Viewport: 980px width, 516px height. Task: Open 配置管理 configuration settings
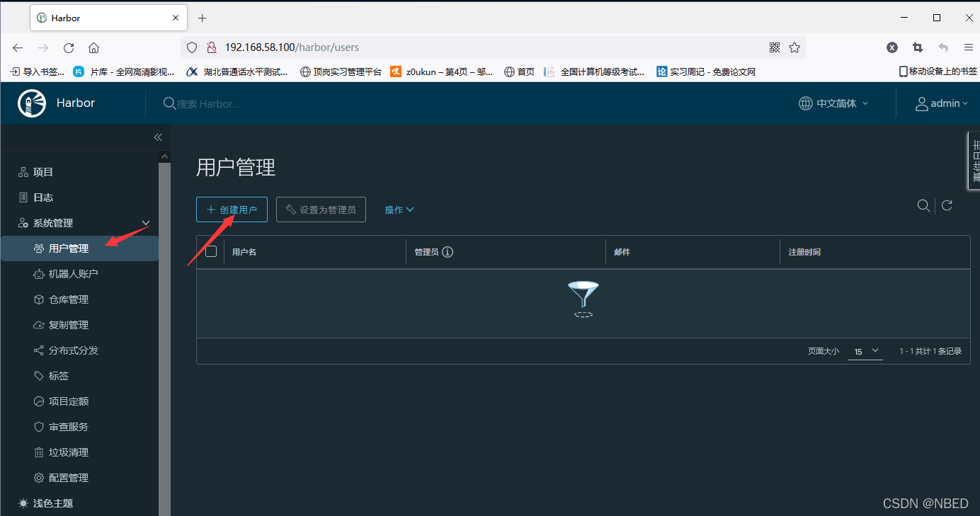click(x=67, y=477)
